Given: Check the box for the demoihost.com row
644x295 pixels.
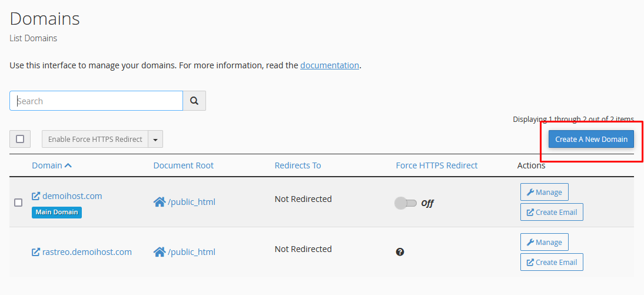Looking at the screenshot, I should click(18, 203).
